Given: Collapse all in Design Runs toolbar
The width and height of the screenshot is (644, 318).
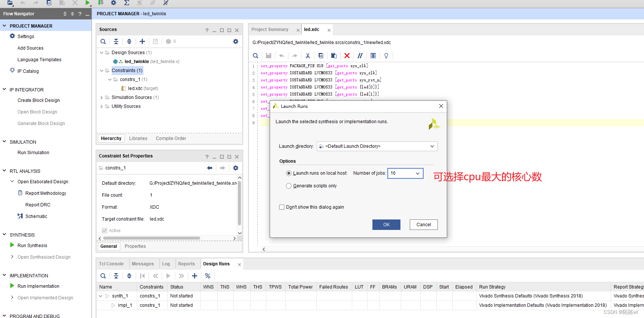Looking at the screenshot, I should pyautogui.click(x=116, y=276).
